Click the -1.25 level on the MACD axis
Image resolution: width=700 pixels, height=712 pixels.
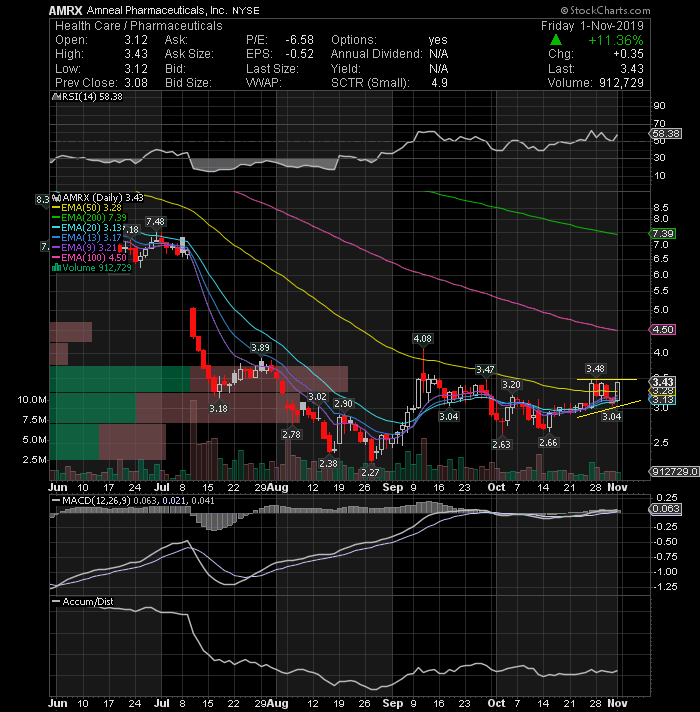point(665,587)
